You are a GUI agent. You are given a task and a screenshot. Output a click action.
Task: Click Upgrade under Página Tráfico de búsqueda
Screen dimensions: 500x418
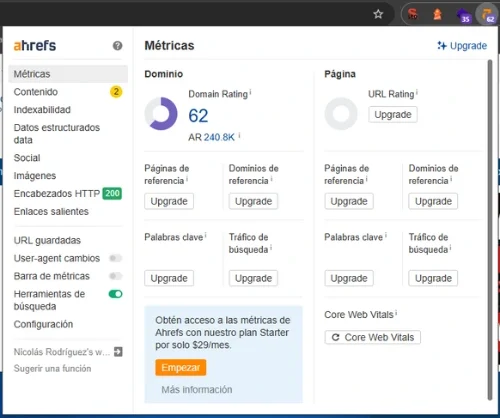[x=433, y=278]
